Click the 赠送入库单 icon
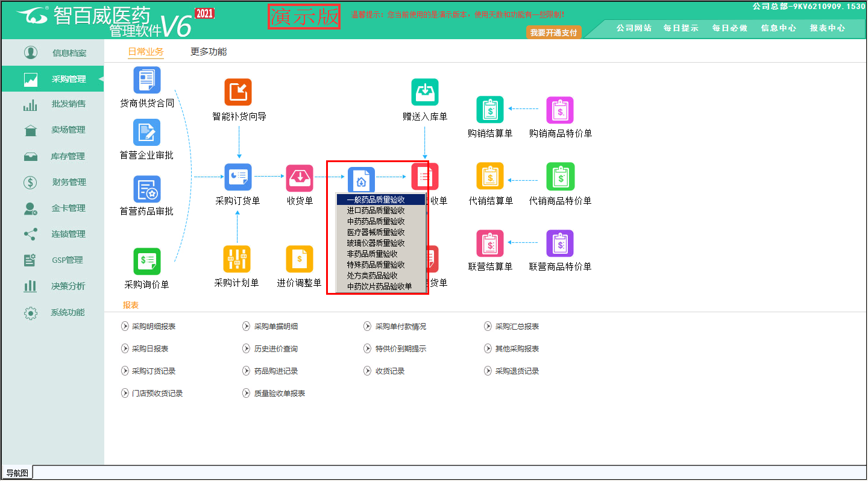Viewport: 868px width, 481px height. (x=425, y=92)
